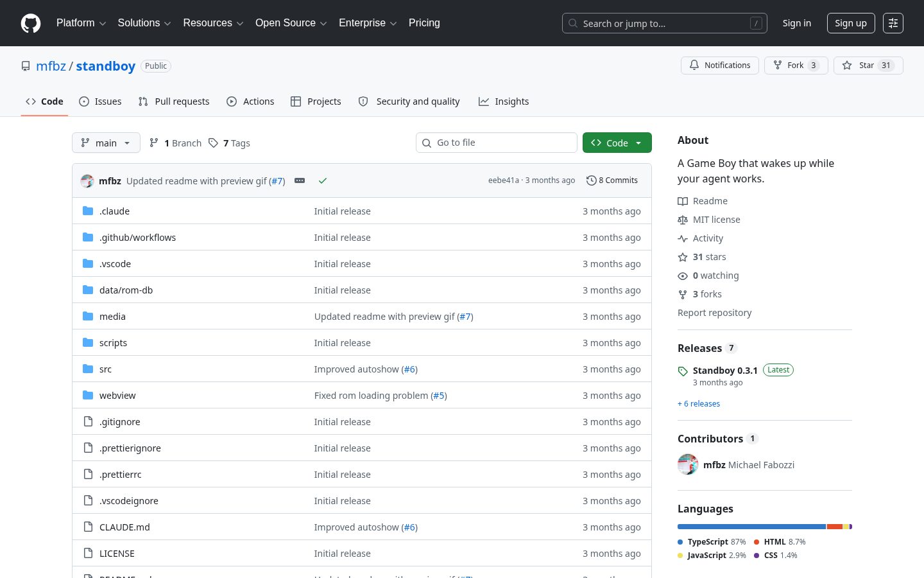Click the Readme book icon

coord(683,201)
